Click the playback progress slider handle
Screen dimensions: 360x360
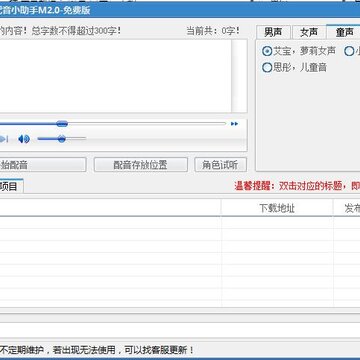[62, 124]
